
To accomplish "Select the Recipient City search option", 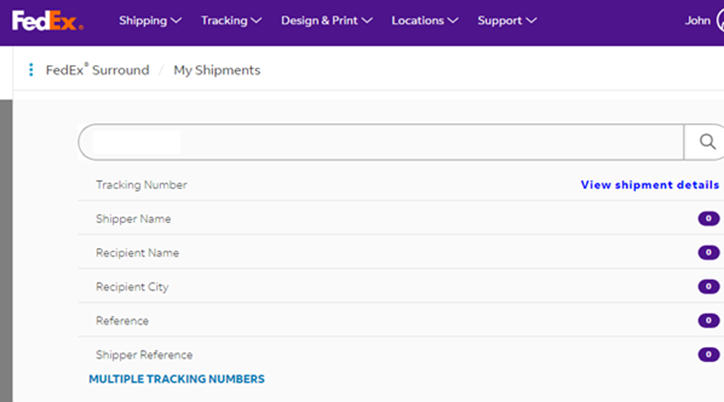I will (x=132, y=287).
